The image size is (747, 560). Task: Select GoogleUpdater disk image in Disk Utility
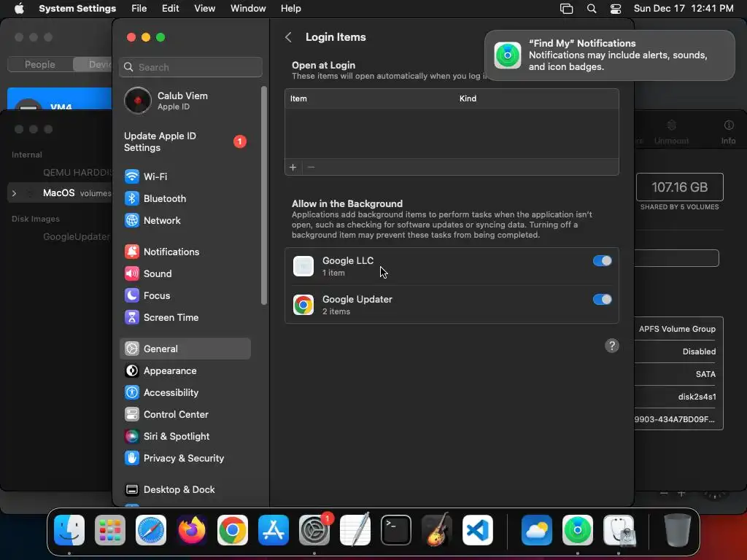click(x=76, y=237)
